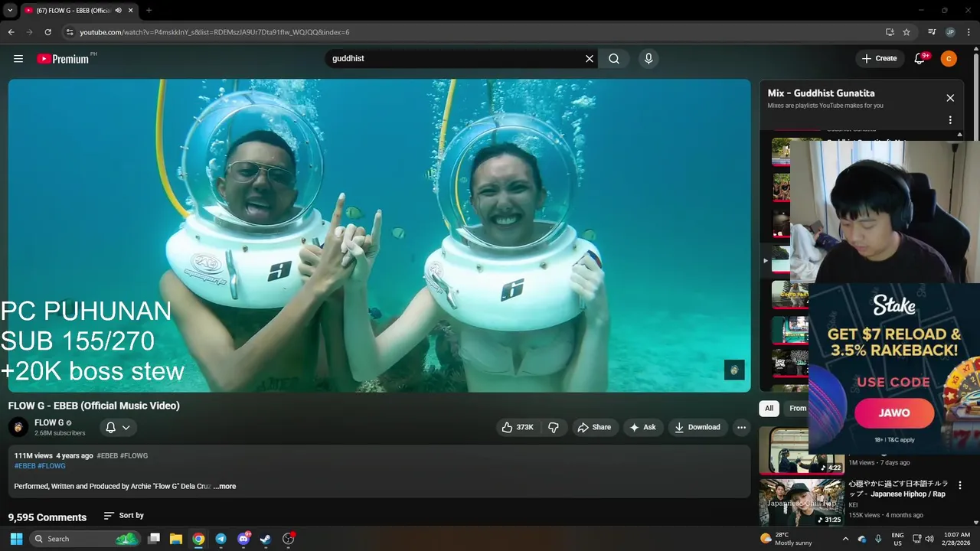Reload the YouTube page

coord(47,32)
